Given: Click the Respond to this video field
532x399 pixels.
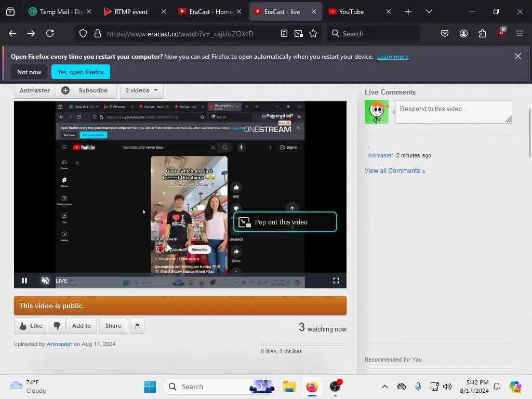Looking at the screenshot, I should pyautogui.click(x=454, y=112).
